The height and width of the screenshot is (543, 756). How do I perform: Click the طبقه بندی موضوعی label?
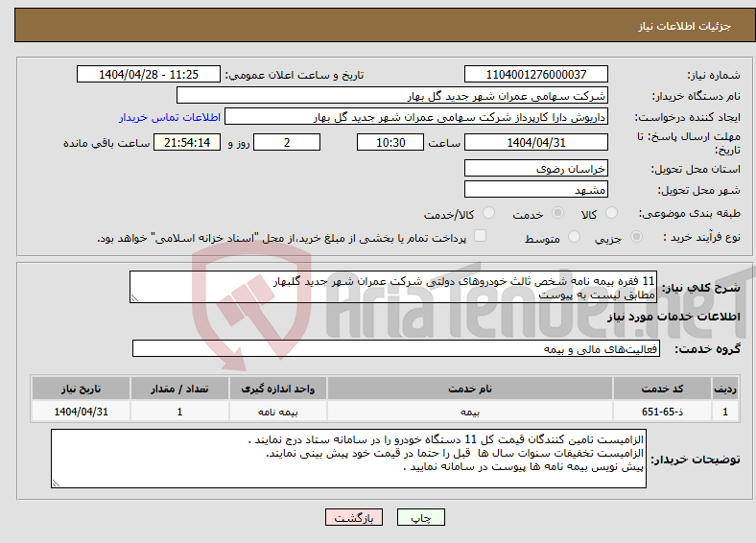pos(690,213)
